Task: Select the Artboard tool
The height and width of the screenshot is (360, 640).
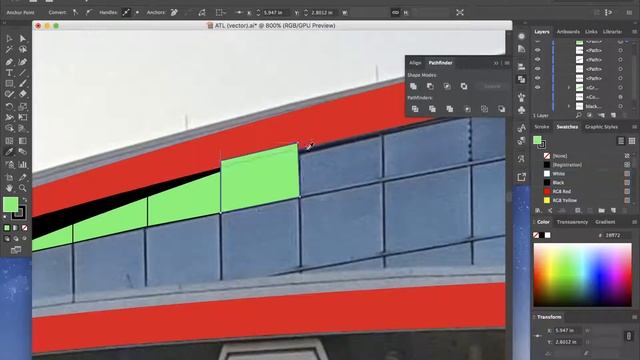Action: pyautogui.click(x=9, y=177)
